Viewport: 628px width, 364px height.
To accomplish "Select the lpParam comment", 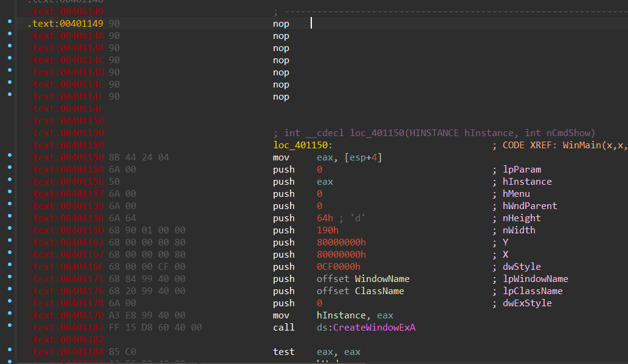I will 522,170.
